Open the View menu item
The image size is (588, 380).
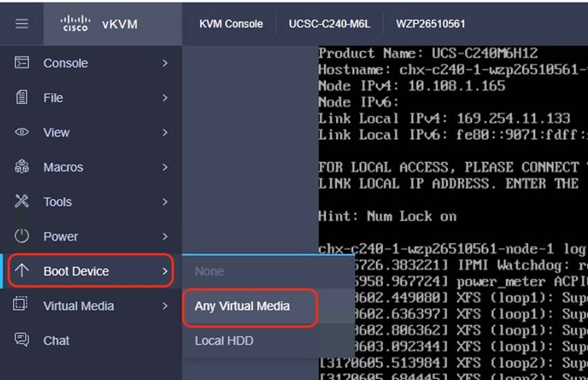[91, 132]
